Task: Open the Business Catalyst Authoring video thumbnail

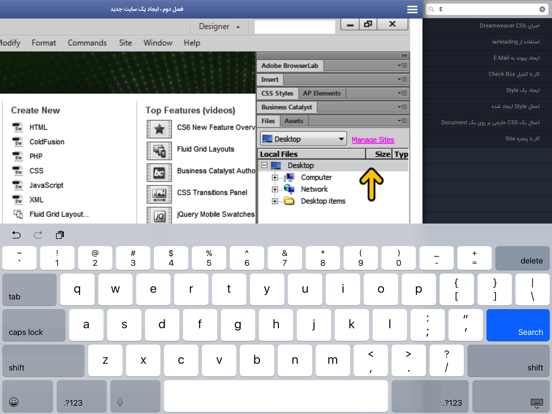Action: [159, 172]
